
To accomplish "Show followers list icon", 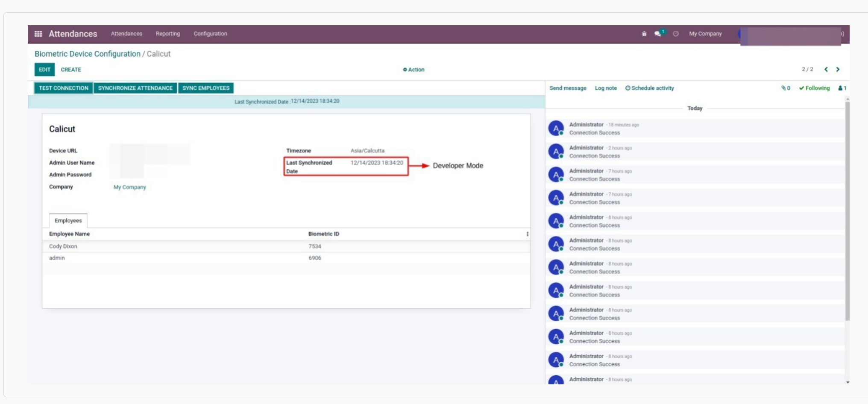I will coord(842,88).
